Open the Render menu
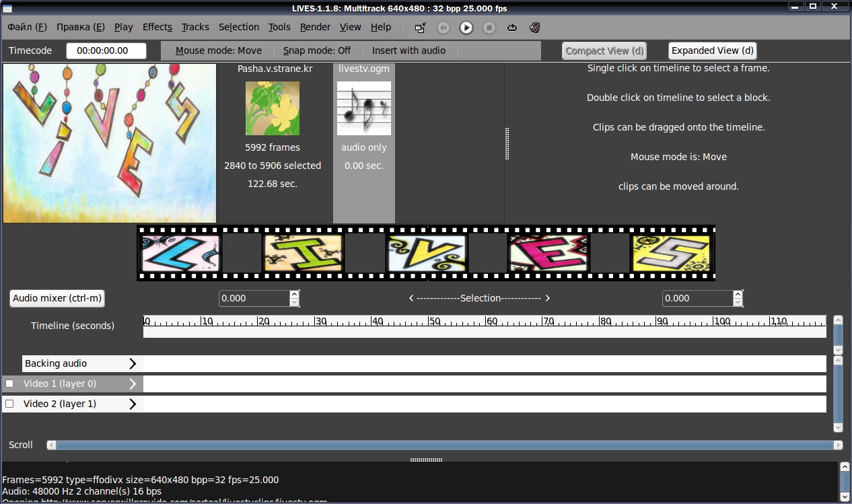Viewport: 852px width, 504px height. (x=315, y=27)
